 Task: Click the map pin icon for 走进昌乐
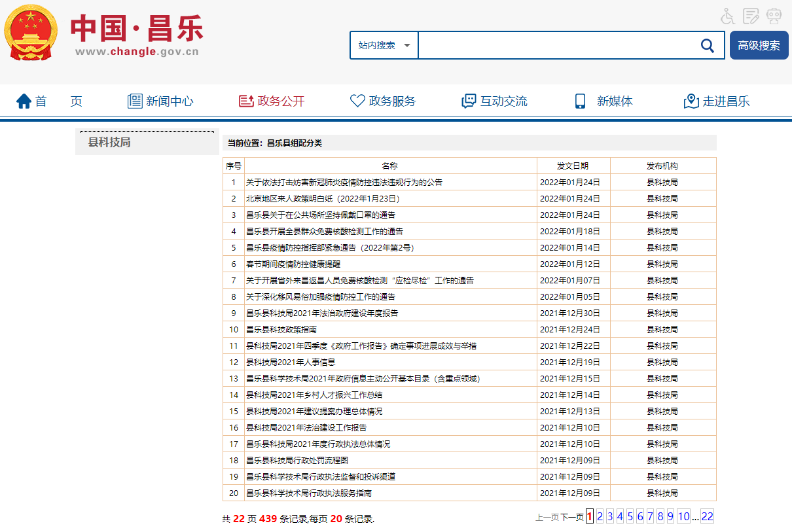691,101
